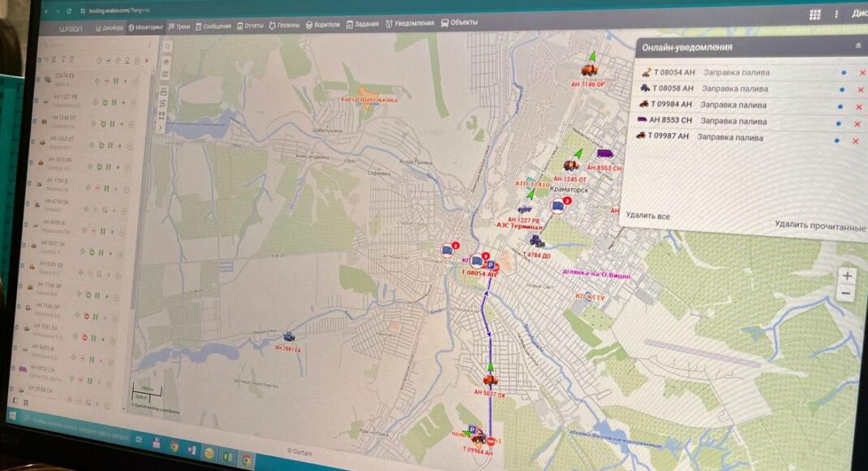Screen dimensions: 868x471
Task: Click the red stop status icon for AH 7881 EA
Action: point(84,336)
